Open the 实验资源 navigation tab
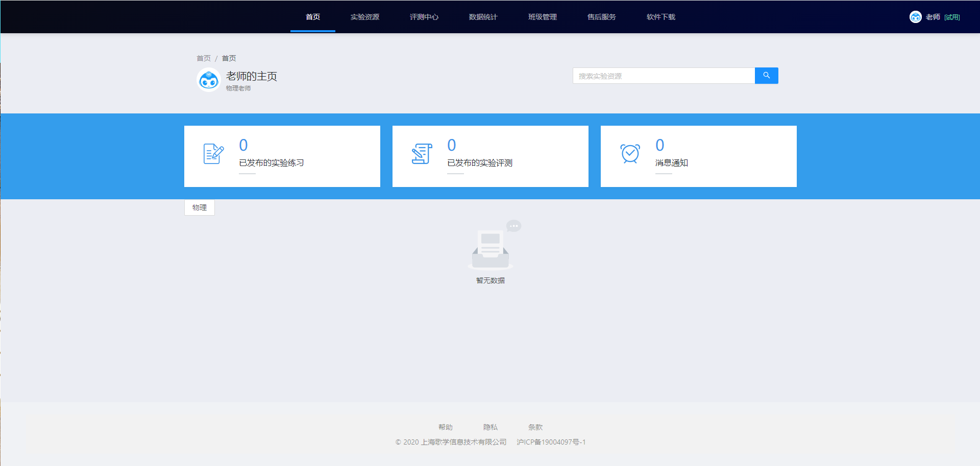The image size is (980, 466). (x=364, y=17)
